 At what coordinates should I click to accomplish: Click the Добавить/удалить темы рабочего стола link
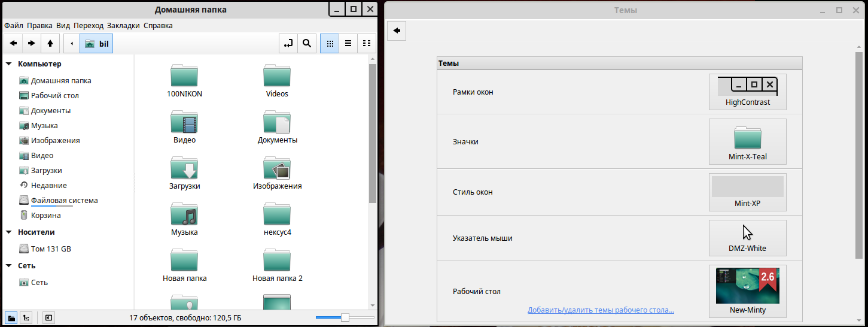pyautogui.click(x=601, y=310)
